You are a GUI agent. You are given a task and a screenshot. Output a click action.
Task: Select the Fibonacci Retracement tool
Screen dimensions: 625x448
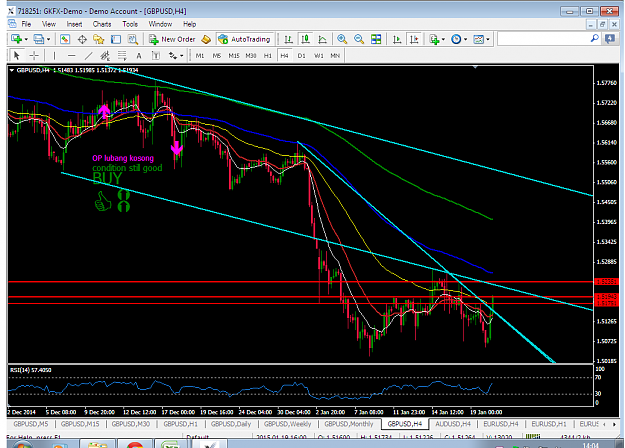coord(122,55)
